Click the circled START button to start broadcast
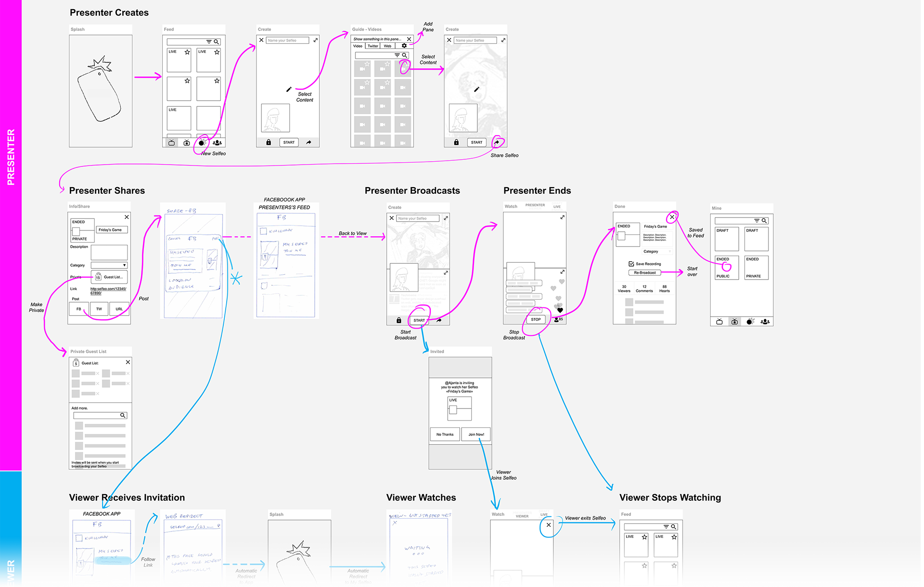This screenshot has width=924, height=587. tap(419, 320)
